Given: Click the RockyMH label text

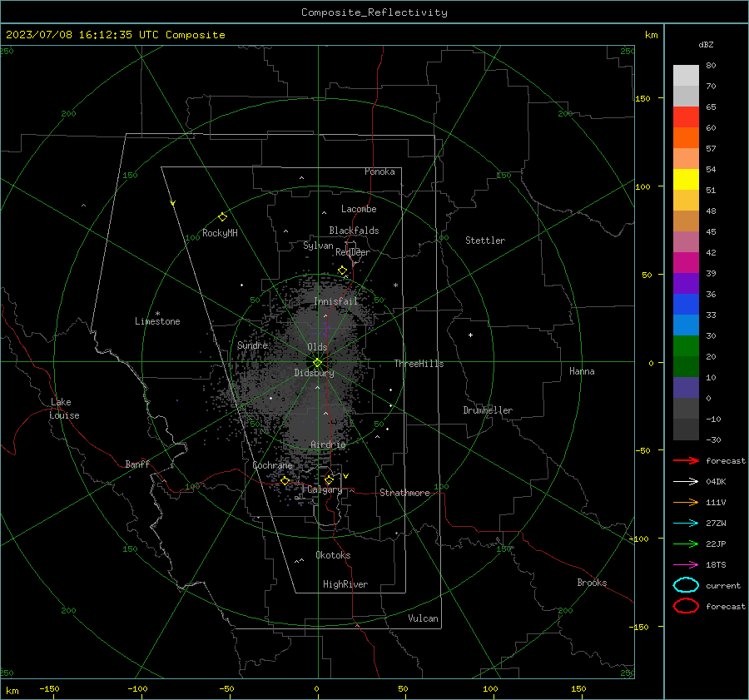Looking at the screenshot, I should 220,233.
